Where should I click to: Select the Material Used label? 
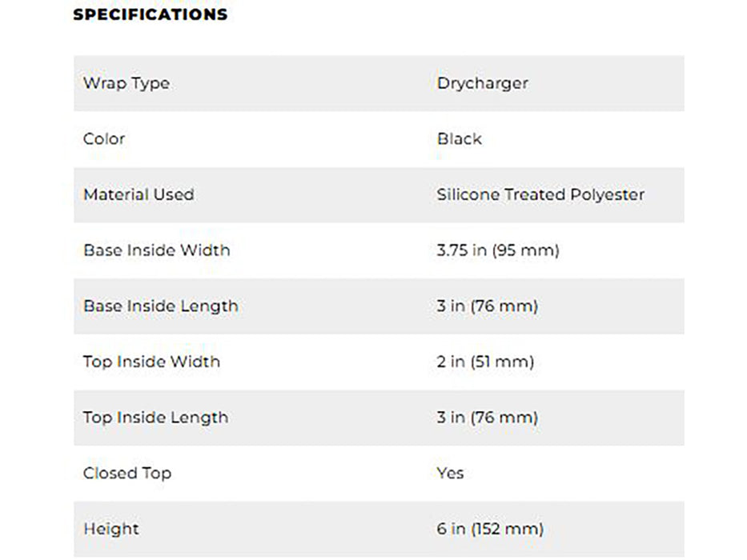click(139, 194)
